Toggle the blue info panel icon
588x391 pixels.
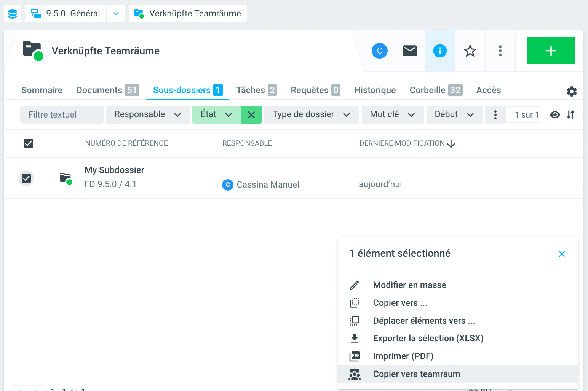[x=440, y=51]
